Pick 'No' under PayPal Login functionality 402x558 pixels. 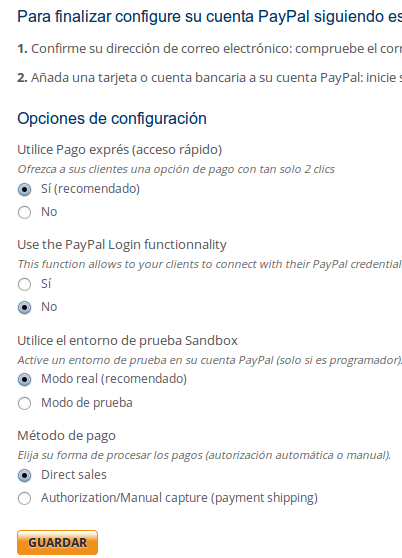tap(24, 307)
